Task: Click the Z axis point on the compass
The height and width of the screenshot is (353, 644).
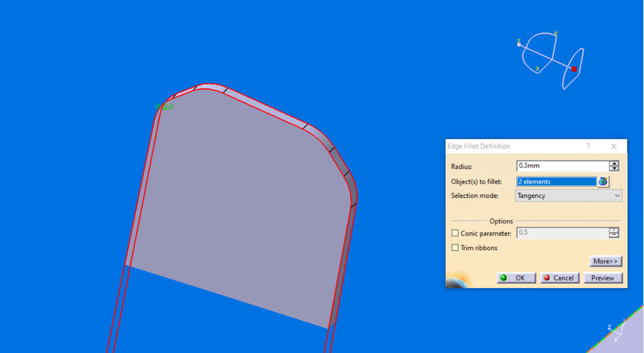Action: pyautogui.click(x=519, y=43)
